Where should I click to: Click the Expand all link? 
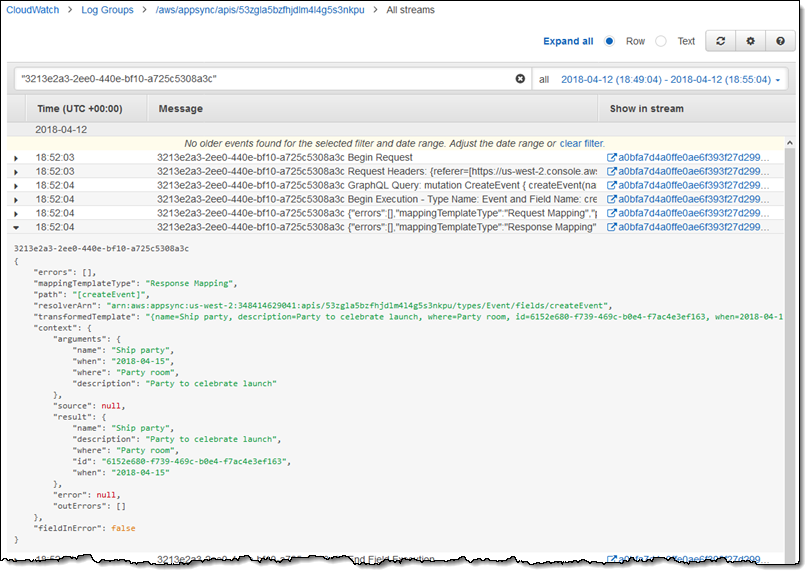[568, 42]
